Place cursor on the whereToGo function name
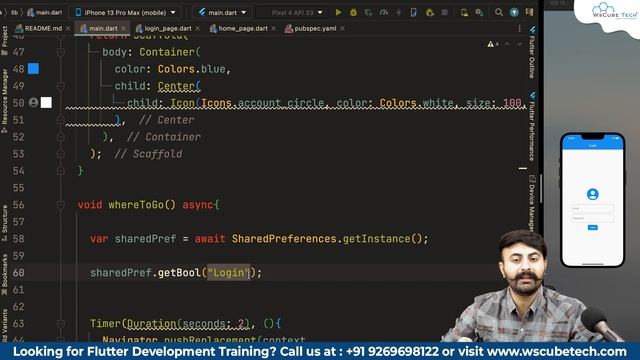640x360 pixels. (136, 204)
